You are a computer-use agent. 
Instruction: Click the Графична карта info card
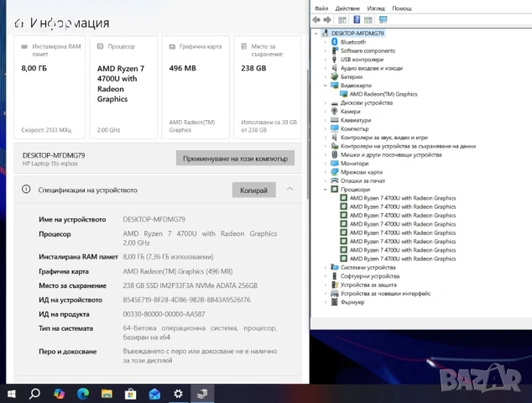tap(196, 87)
